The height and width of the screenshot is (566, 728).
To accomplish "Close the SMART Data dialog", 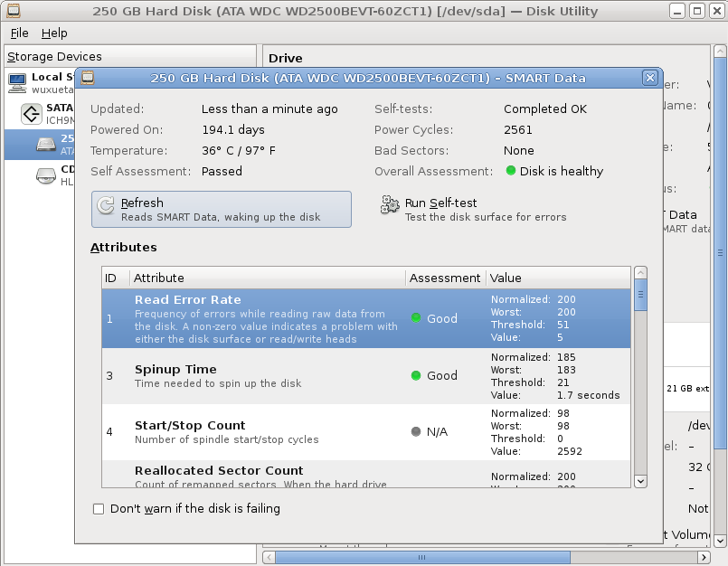I will click(x=650, y=78).
